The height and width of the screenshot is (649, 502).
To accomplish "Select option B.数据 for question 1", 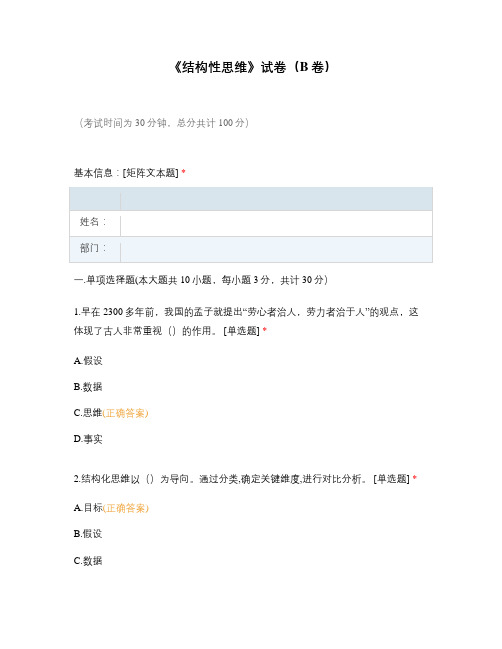I will coord(88,387).
